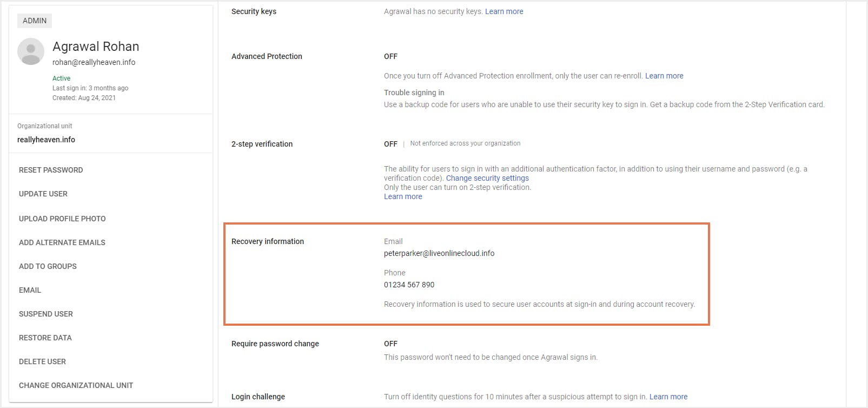Click the Email sidebar action
This screenshot has height=408, width=868.
pyautogui.click(x=30, y=290)
